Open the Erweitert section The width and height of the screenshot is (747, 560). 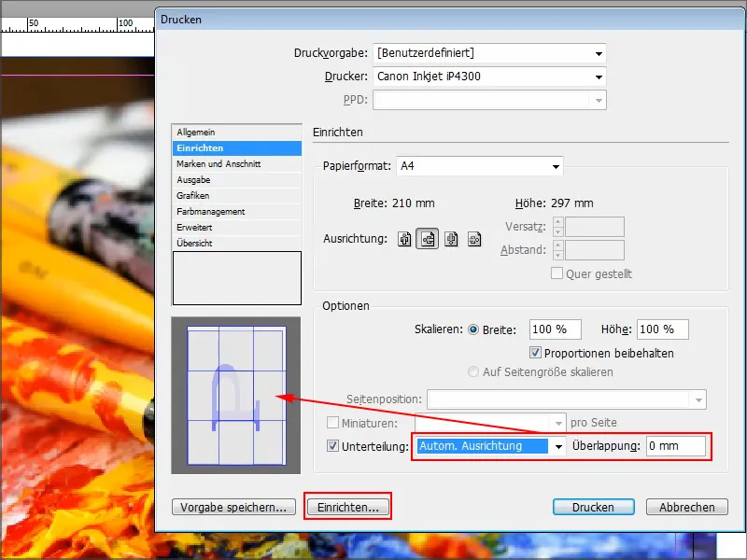point(237,228)
